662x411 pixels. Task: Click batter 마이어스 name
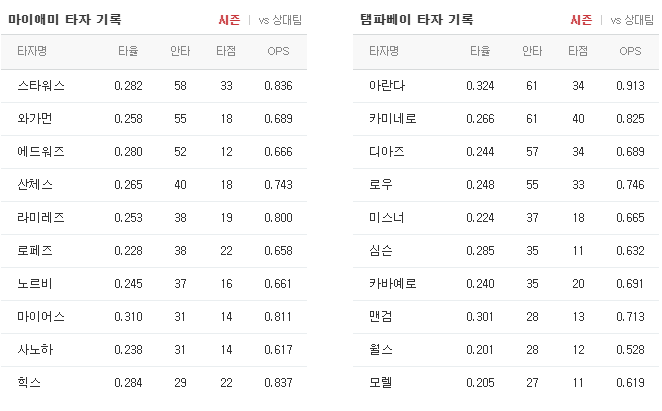click(x=41, y=316)
